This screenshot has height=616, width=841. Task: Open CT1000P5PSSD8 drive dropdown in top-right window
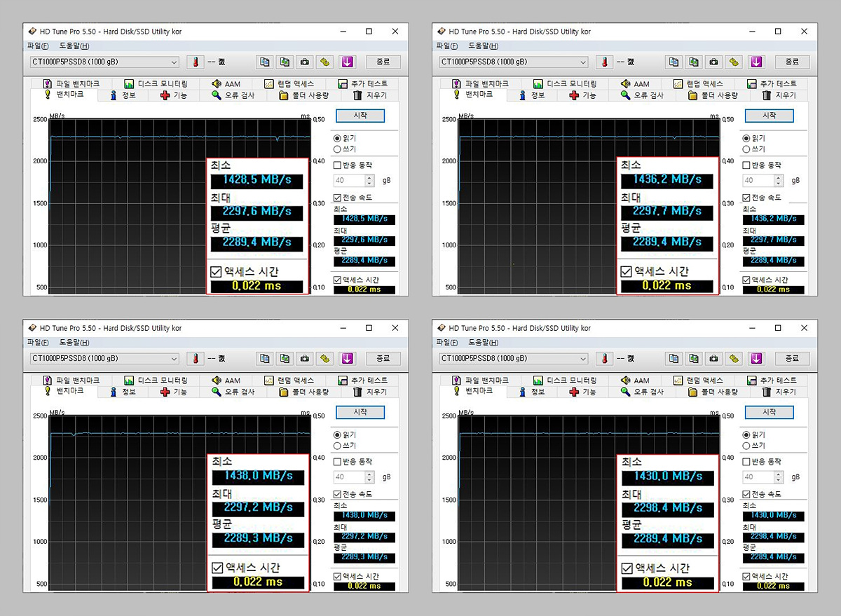tap(514, 62)
